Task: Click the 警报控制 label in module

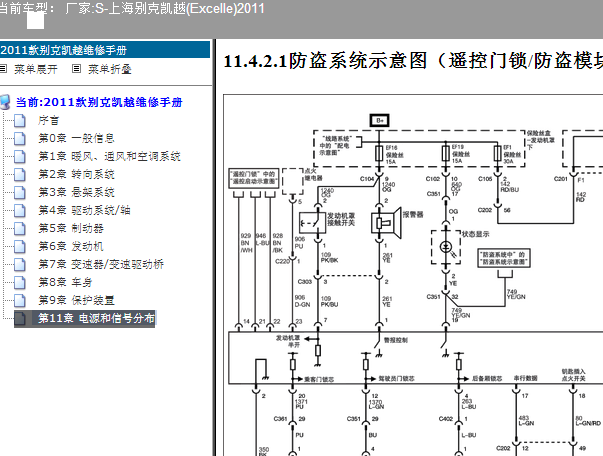Action: (x=395, y=340)
